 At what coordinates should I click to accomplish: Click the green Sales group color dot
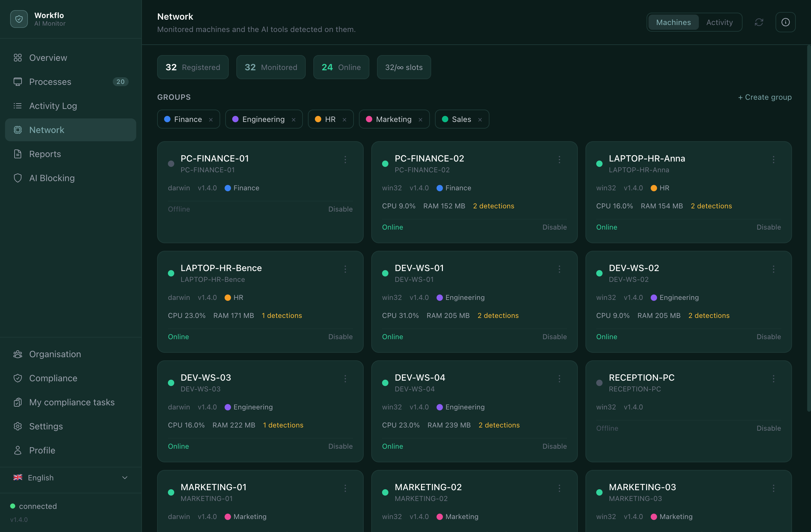[x=445, y=119]
